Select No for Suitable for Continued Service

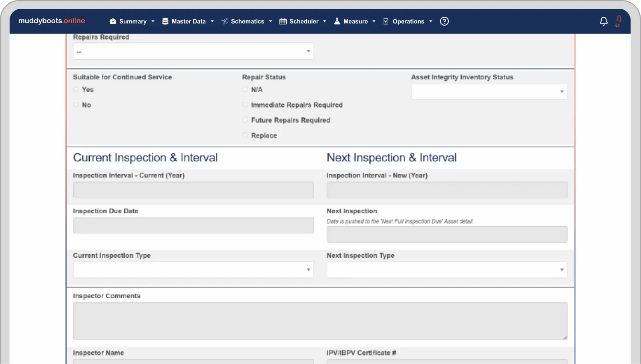pos(76,105)
